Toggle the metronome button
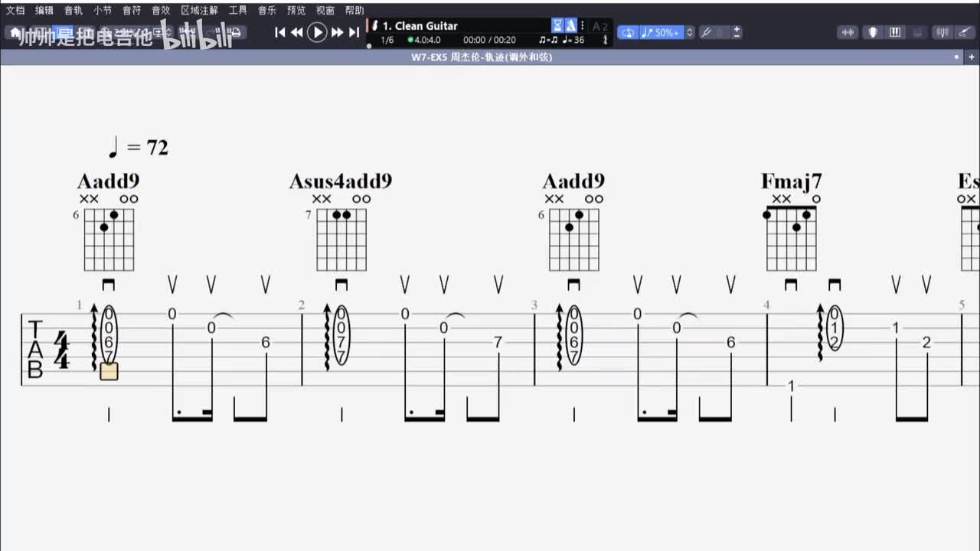The image size is (980, 551). (570, 25)
